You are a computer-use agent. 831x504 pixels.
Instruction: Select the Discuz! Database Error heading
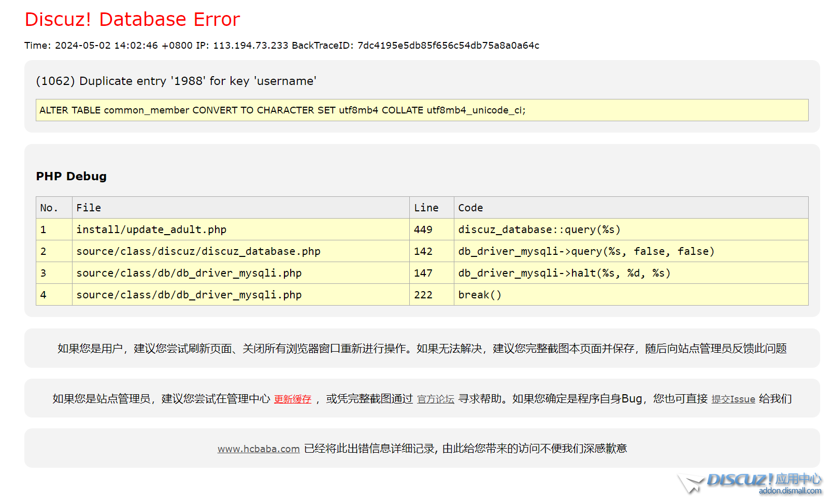[x=132, y=20]
